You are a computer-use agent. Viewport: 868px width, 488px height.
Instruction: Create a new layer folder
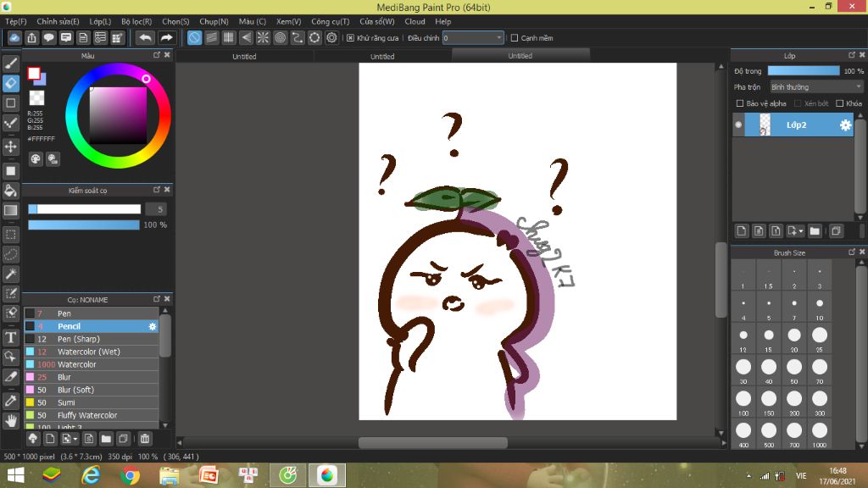(x=815, y=230)
